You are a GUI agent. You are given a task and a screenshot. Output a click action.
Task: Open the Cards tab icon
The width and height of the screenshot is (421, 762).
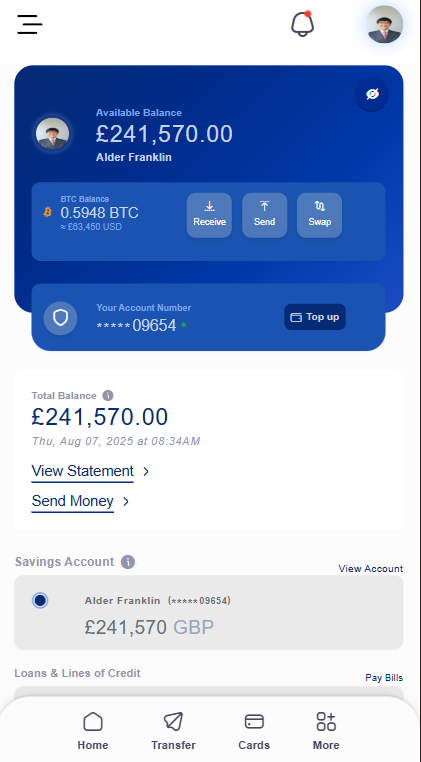[254, 722]
